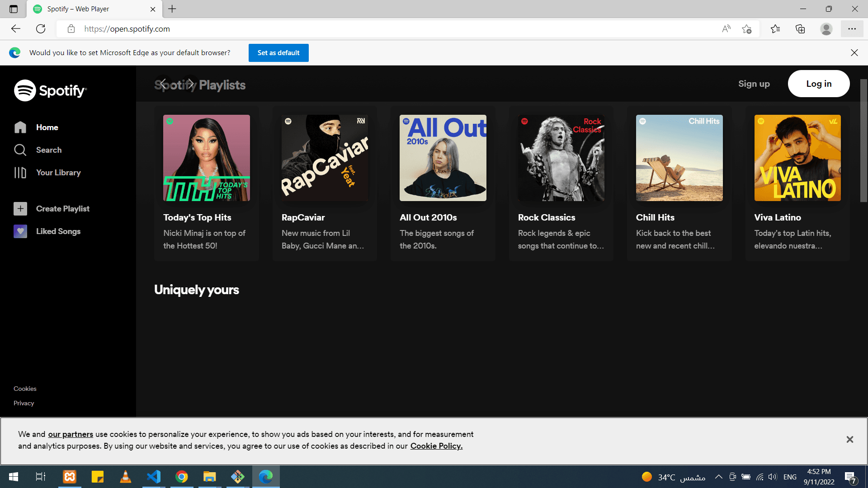868x488 pixels.
Task: Open the Favorites list icon
Action: tap(775, 29)
